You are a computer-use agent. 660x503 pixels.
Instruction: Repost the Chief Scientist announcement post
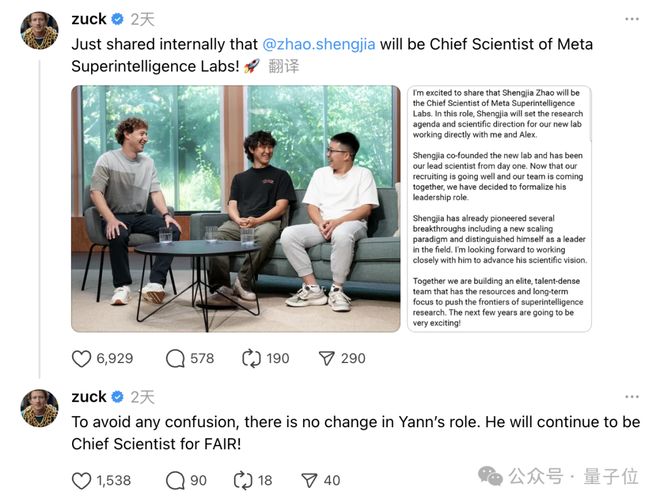pos(251,358)
